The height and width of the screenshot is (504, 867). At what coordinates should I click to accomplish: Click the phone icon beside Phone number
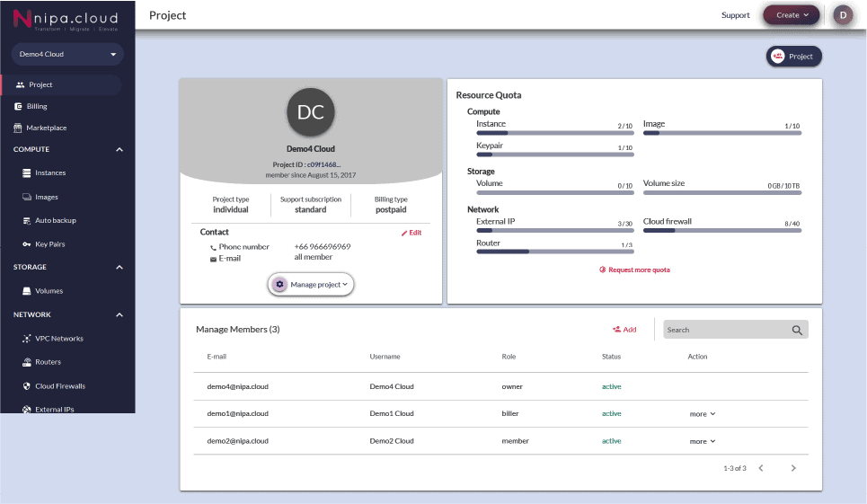214,248
